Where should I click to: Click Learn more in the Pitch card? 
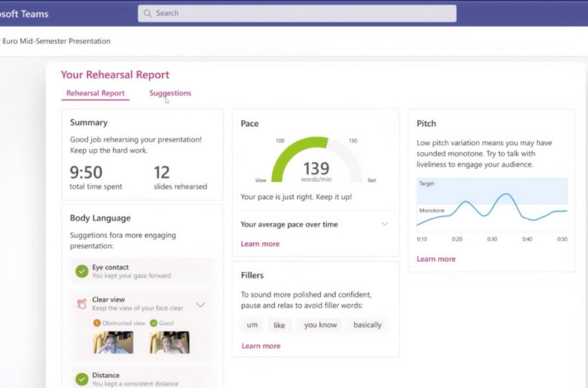(436, 259)
